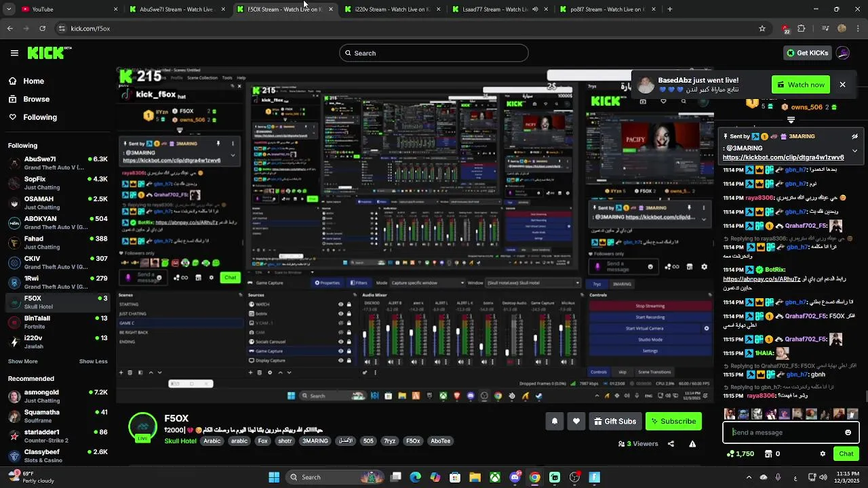
Task: Mute the Lsaad77 tab speaker icon
Action: [536, 9]
